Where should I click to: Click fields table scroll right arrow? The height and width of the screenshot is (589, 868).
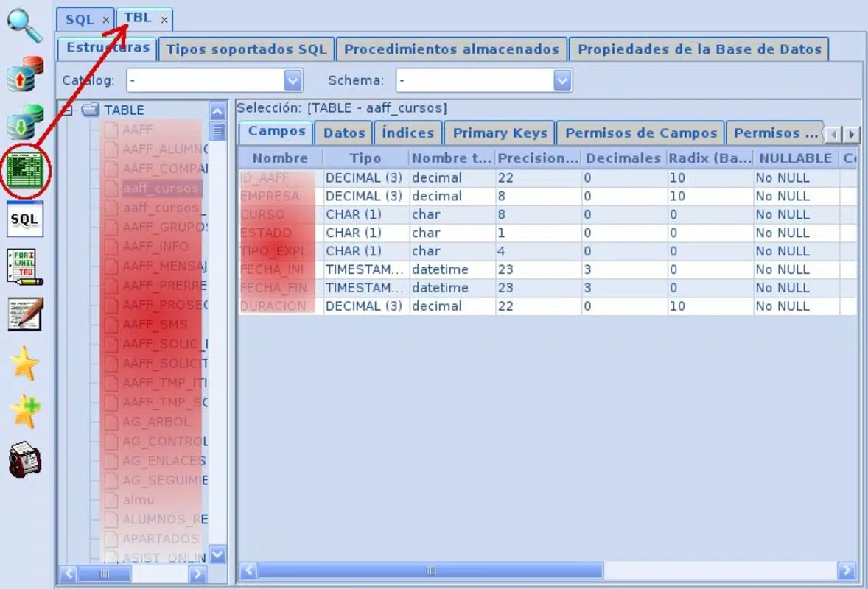847,570
